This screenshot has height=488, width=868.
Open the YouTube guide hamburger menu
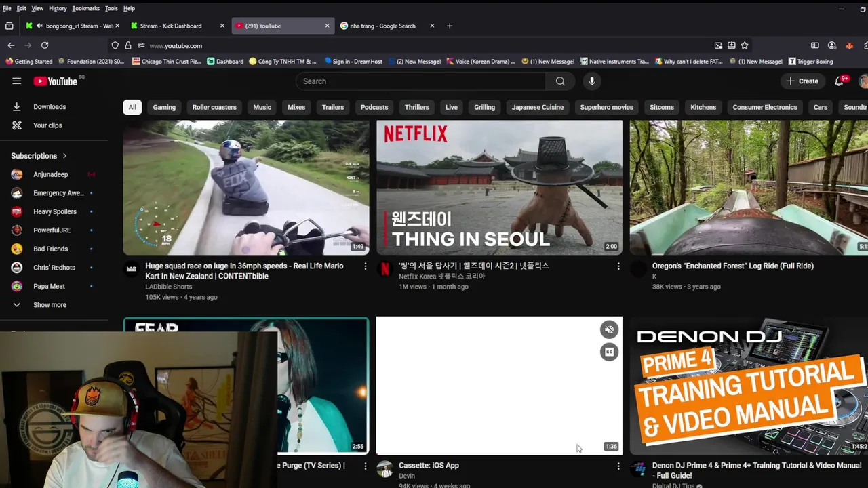point(17,81)
